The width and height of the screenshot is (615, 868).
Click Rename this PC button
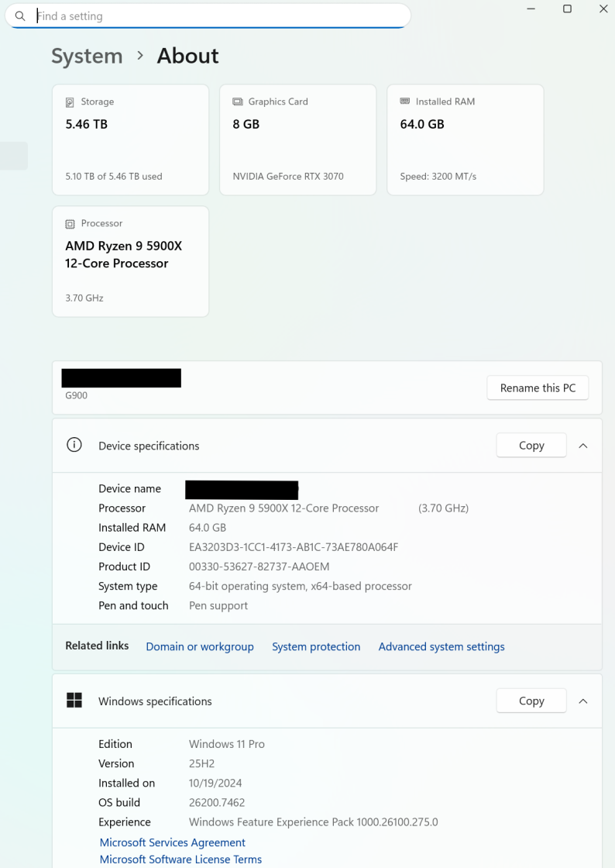pos(538,387)
